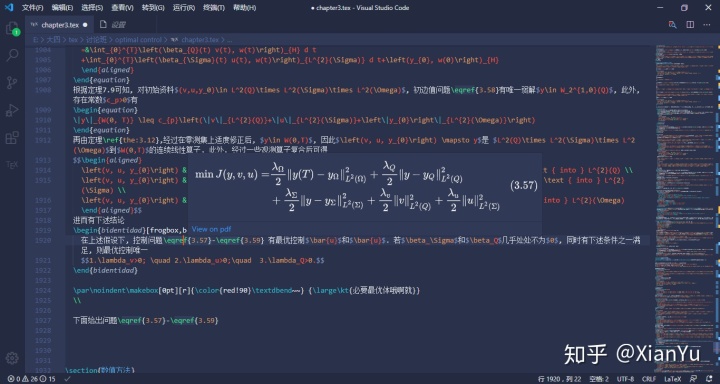Click the feedback icon in status bar
This screenshot has height=384, width=720.
[x=692, y=379]
